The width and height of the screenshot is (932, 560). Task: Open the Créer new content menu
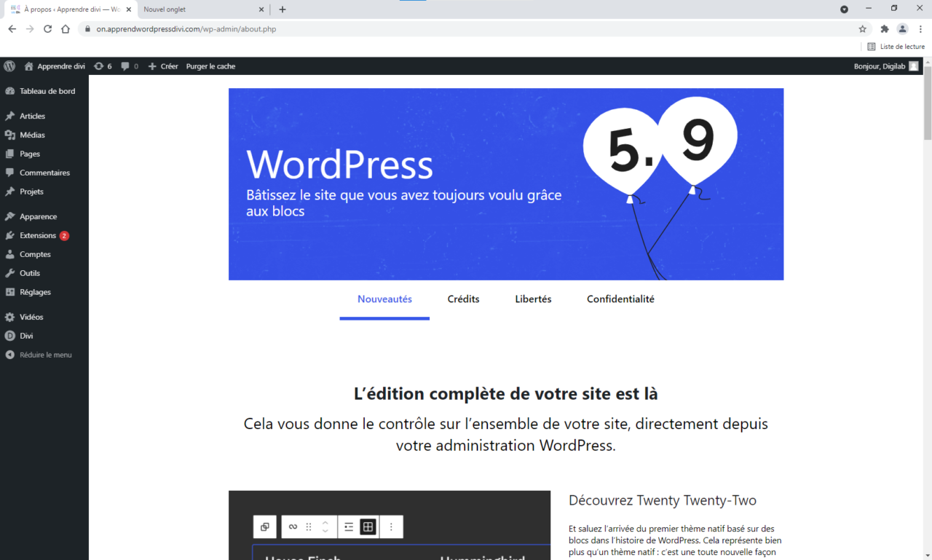click(x=163, y=66)
